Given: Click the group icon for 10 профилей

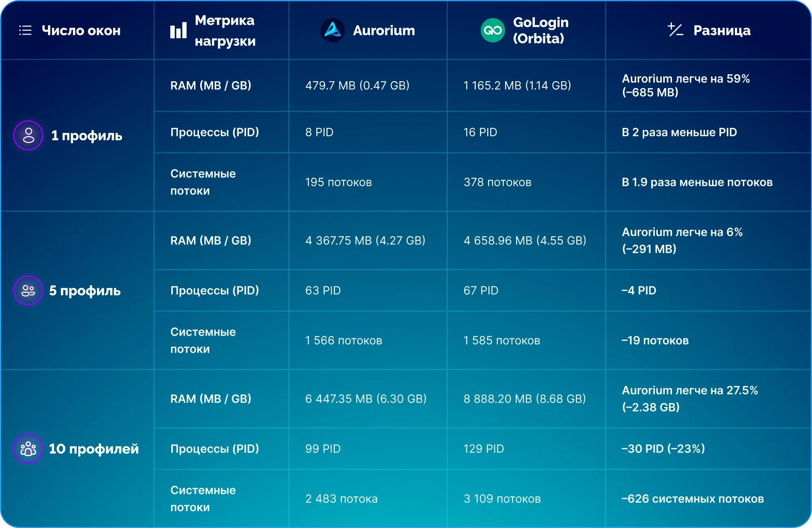Looking at the screenshot, I should 28,448.
